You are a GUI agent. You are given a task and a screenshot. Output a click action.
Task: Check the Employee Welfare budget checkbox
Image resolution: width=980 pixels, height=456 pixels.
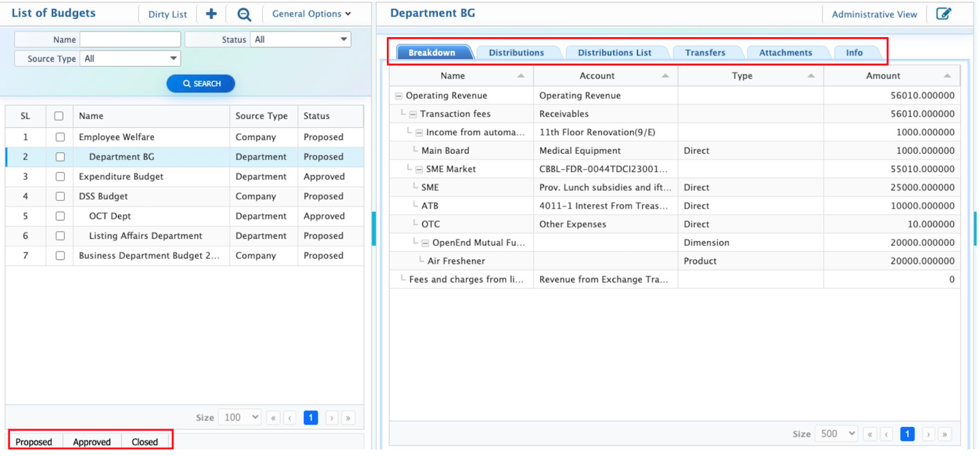(x=60, y=138)
